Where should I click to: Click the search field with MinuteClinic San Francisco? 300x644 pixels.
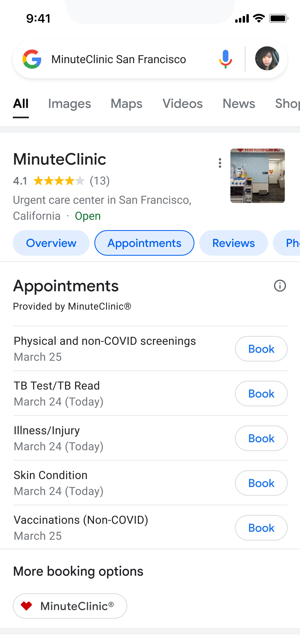click(x=119, y=59)
